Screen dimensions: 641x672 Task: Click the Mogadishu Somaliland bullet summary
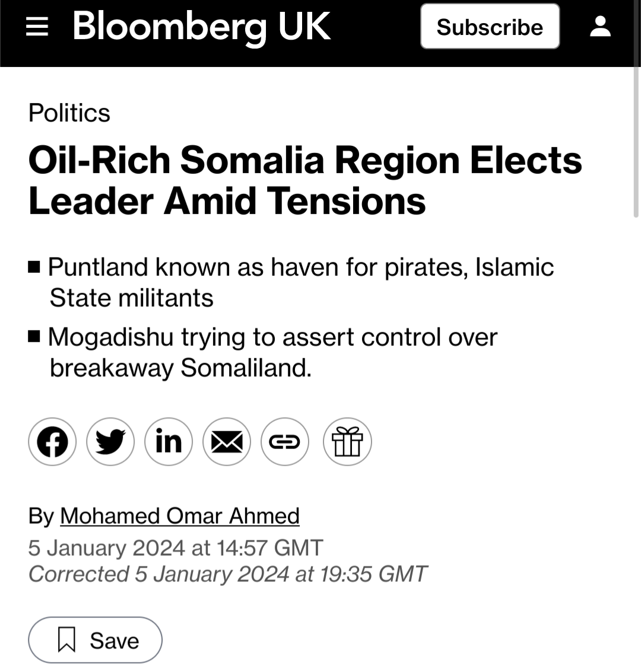263,352
